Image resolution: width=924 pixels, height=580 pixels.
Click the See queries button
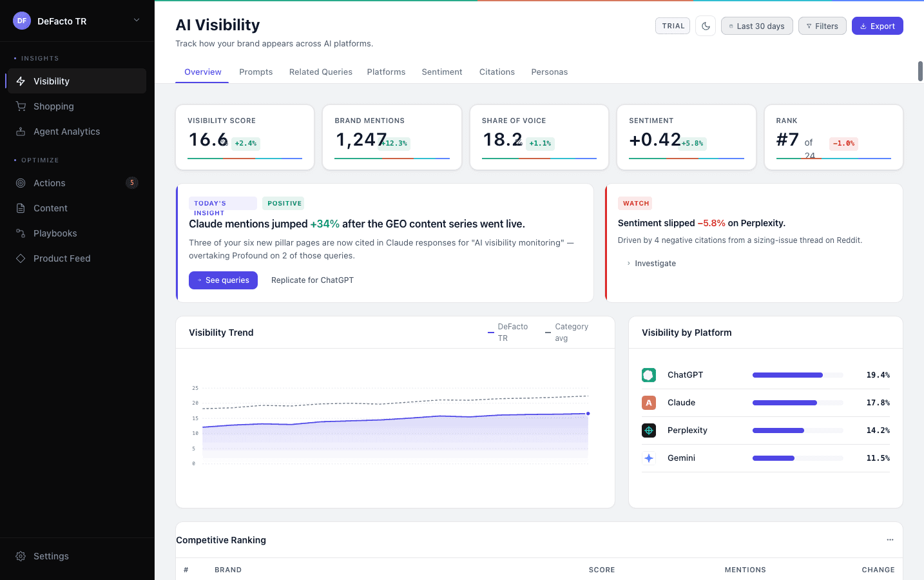coord(223,280)
